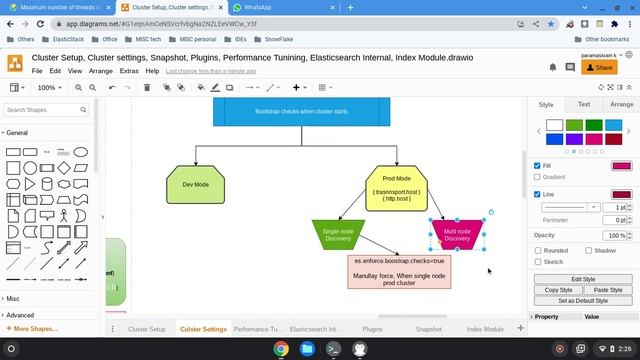Open the Fill color picker swatch
Viewport: 640px width, 360px height.
[621, 166]
